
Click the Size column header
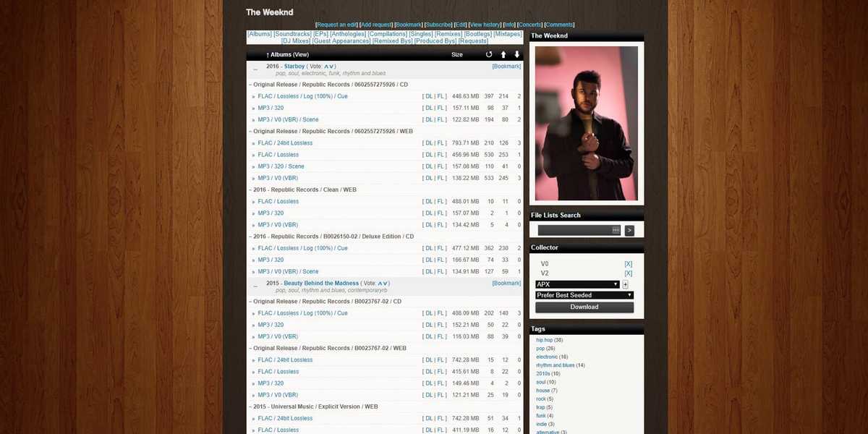(x=457, y=55)
